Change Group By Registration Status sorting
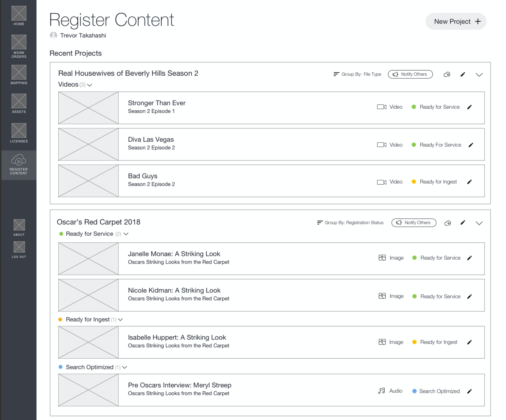 (350, 223)
